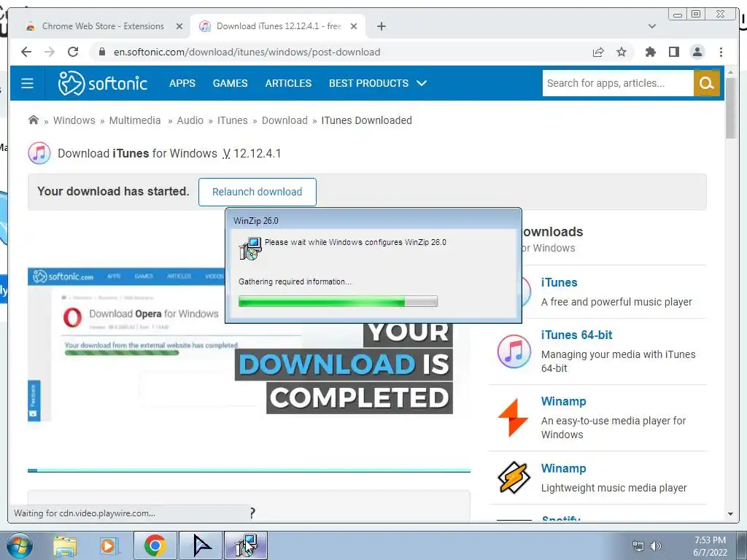
Task: Click the Chrome taskbar icon
Action: click(155, 545)
